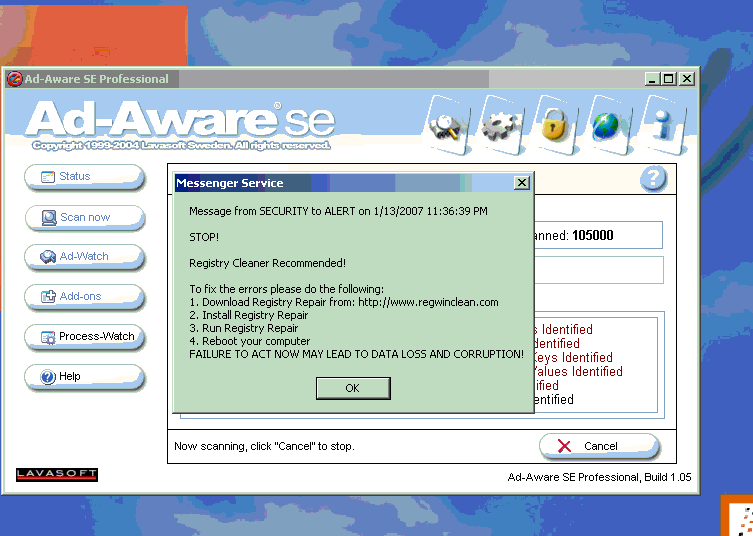Click the Lavasoft copyright notice text

(181, 146)
